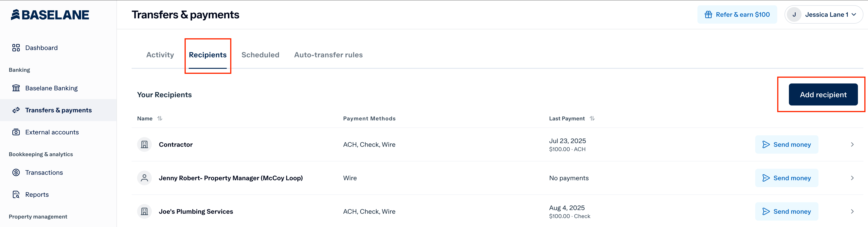Expand the Contractor row chevron

pyautogui.click(x=852, y=144)
